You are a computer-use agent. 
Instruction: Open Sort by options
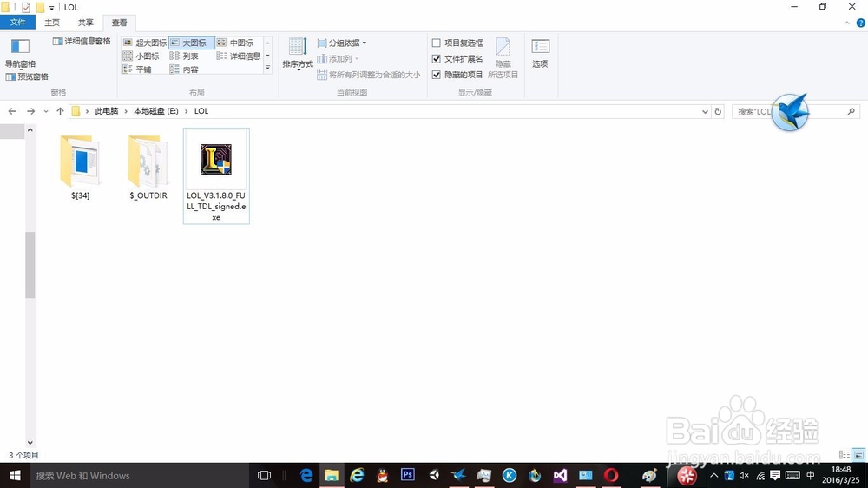tap(298, 55)
